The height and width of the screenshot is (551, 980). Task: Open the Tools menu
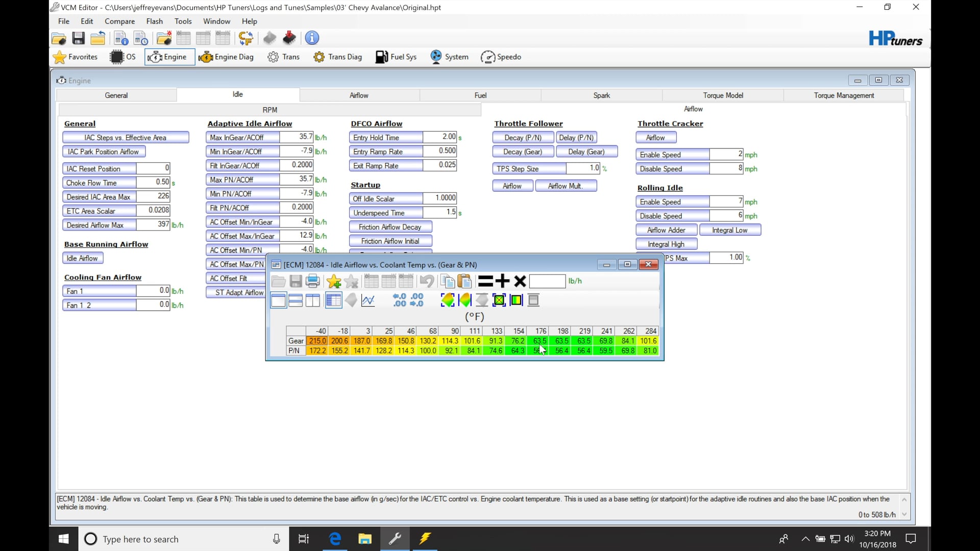tap(183, 21)
